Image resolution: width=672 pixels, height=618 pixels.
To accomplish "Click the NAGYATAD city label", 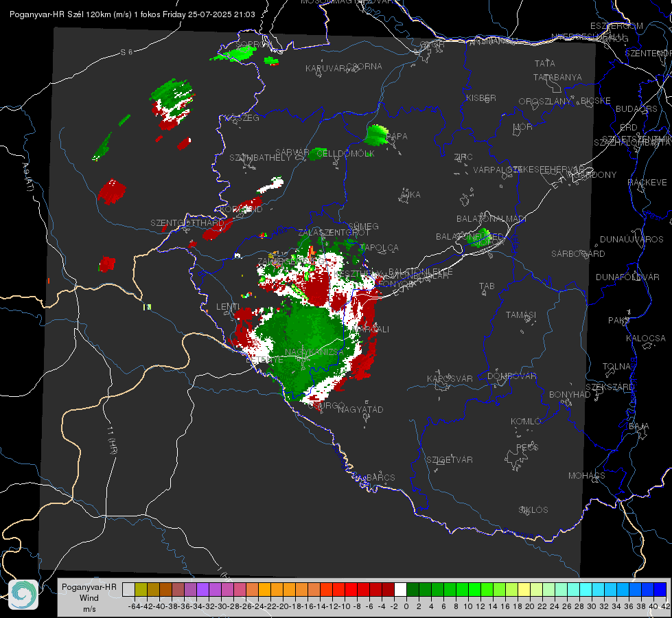I will point(360,409).
